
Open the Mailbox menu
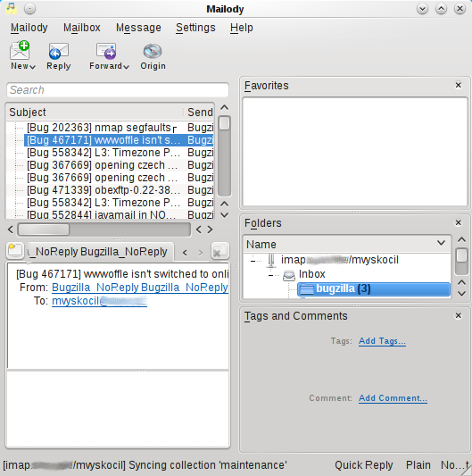[x=81, y=28]
